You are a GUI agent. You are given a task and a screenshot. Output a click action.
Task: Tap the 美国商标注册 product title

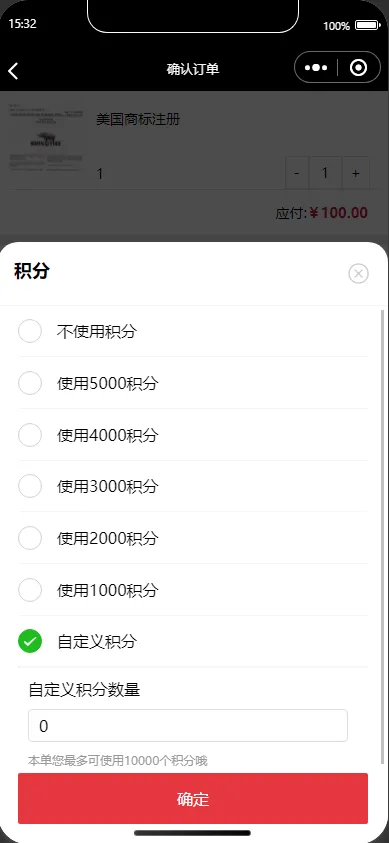tap(138, 119)
